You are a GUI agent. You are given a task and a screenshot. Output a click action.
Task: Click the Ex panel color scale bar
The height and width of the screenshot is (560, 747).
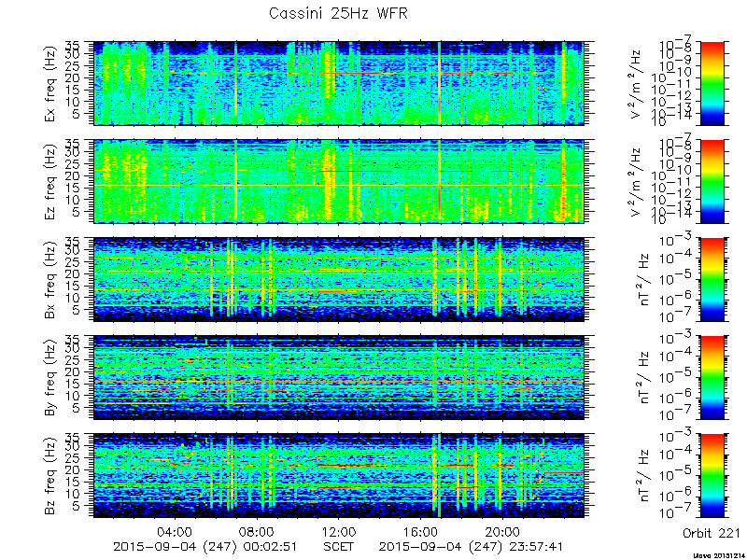pyautogui.click(x=712, y=83)
